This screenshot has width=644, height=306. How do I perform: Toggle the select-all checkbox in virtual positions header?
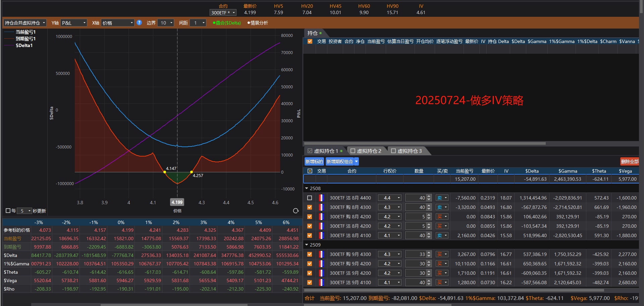(x=310, y=171)
